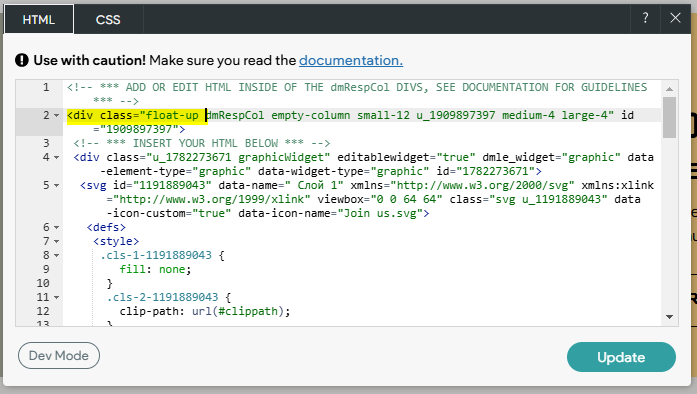Open help with the question mark icon
The height and width of the screenshot is (394, 697).
(x=645, y=18)
